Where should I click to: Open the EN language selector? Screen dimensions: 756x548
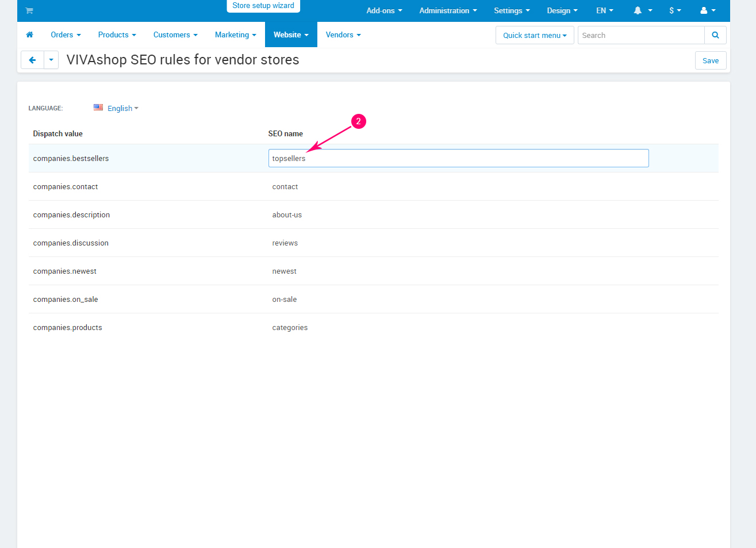pos(604,11)
